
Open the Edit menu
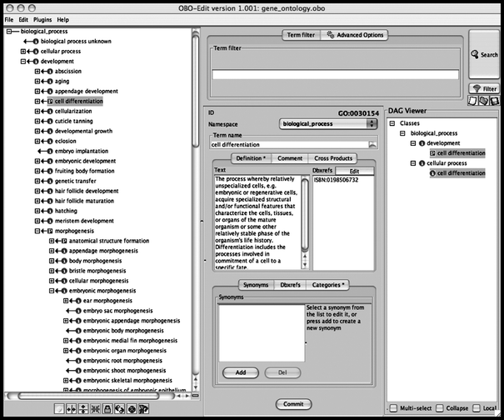[x=23, y=20]
